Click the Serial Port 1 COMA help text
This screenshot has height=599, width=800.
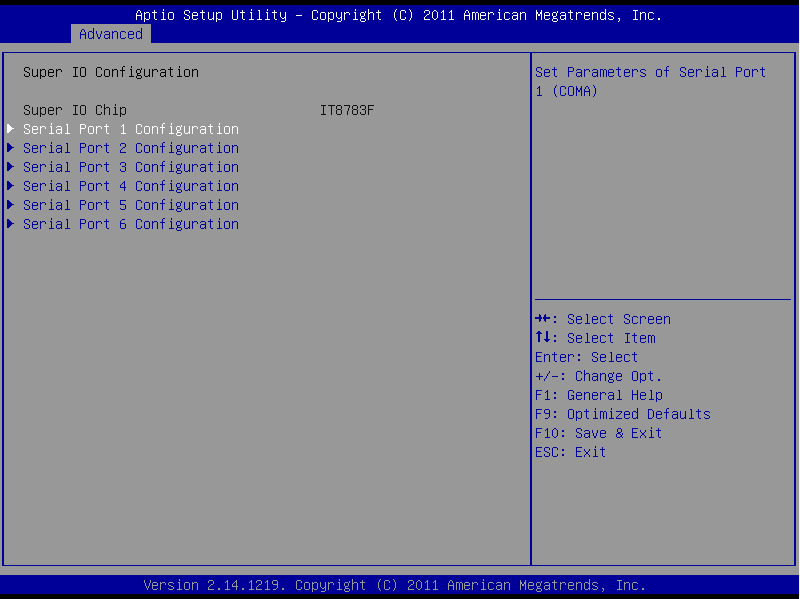click(650, 81)
